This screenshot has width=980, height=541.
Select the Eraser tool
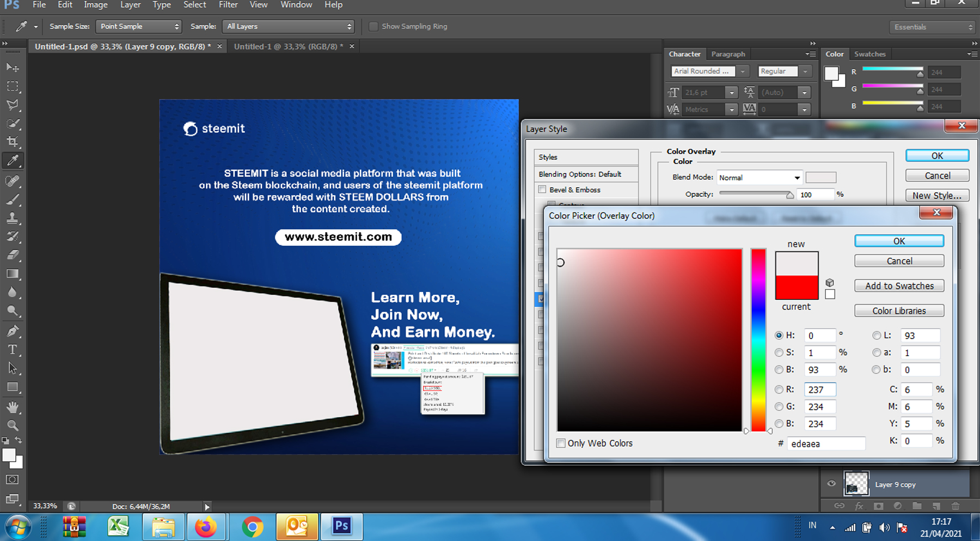tap(13, 255)
